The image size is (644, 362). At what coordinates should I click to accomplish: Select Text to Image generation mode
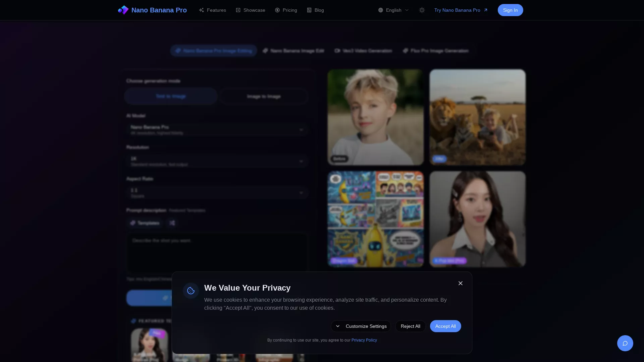(x=171, y=96)
